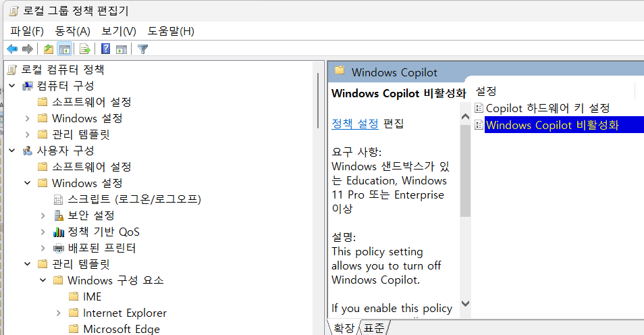
Task: Expand the 보안 설정 node
Action: tap(43, 215)
